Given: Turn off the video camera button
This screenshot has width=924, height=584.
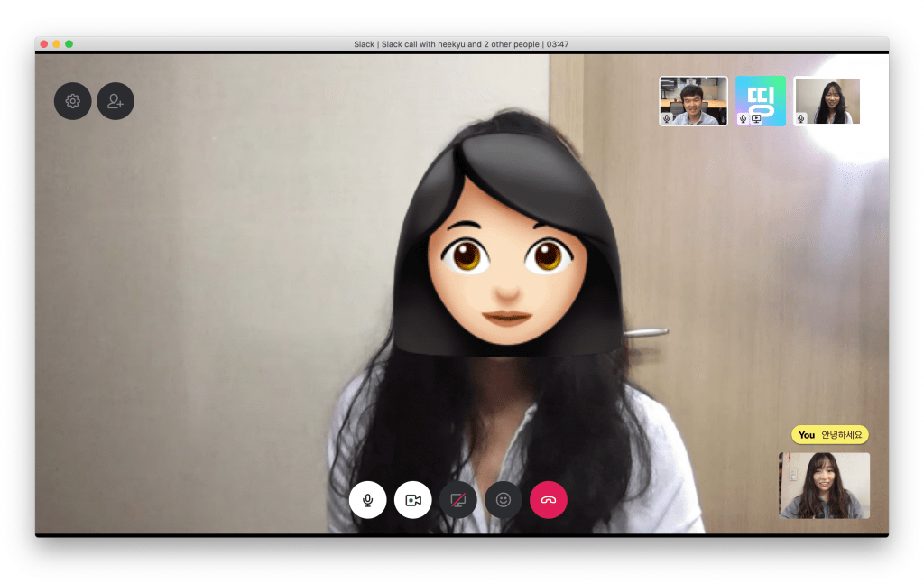Looking at the screenshot, I should coord(413,500).
